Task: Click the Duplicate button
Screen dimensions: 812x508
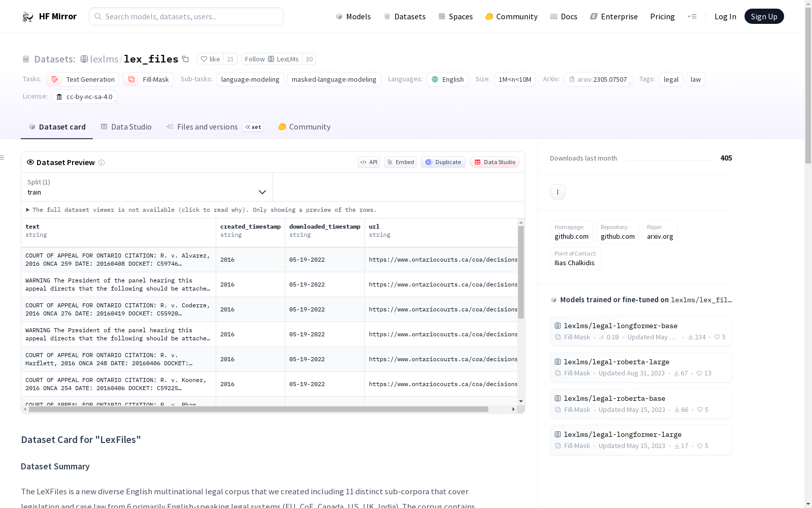Action: pyautogui.click(x=443, y=162)
